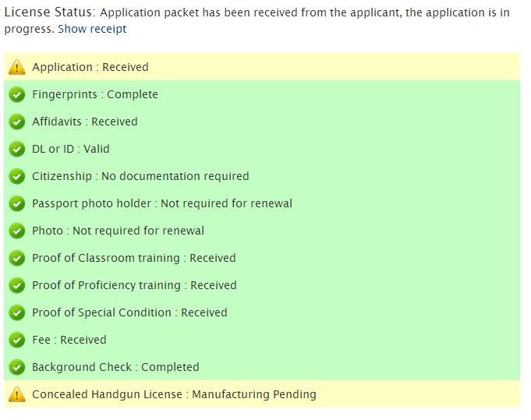Click the green checkmark next to Fingerprints

17,94
